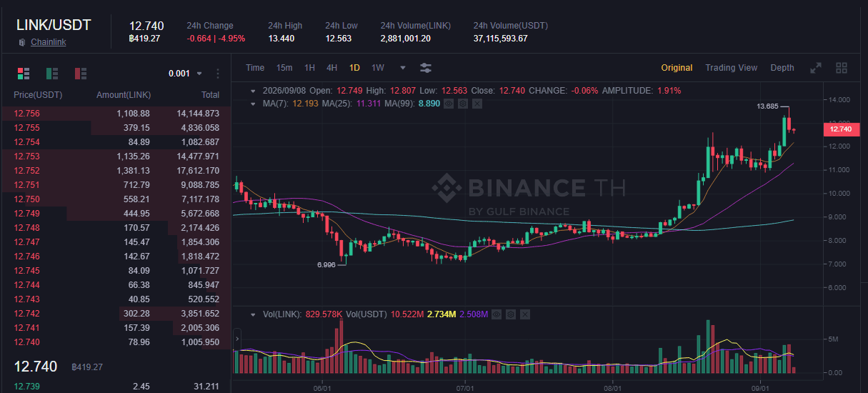Click the sell order at price 12.755
The height and width of the screenshot is (393, 868).
[116, 128]
